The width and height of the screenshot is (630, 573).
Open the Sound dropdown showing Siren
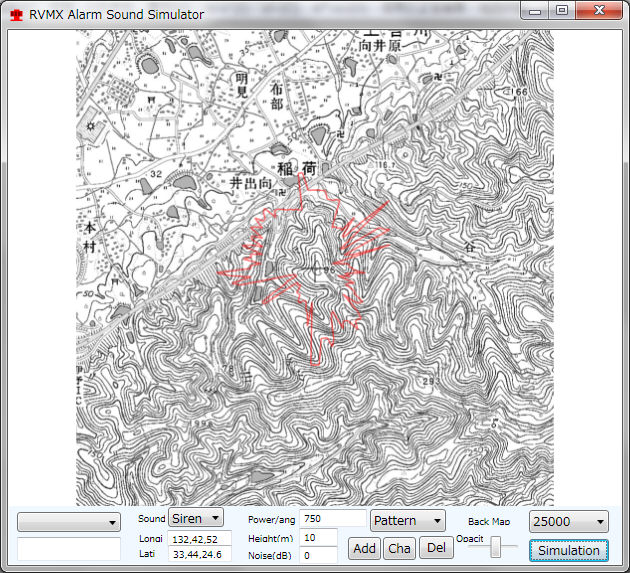pos(195,519)
